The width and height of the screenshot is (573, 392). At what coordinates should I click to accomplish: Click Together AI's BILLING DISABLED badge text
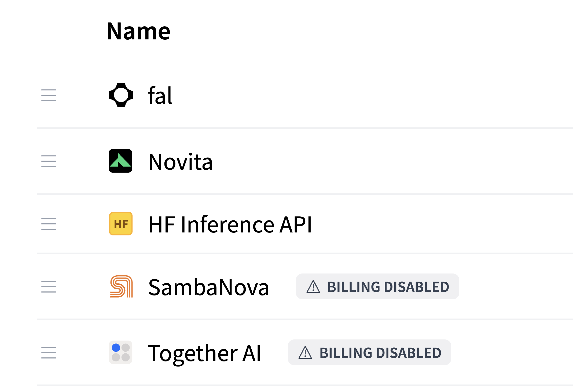(x=380, y=353)
